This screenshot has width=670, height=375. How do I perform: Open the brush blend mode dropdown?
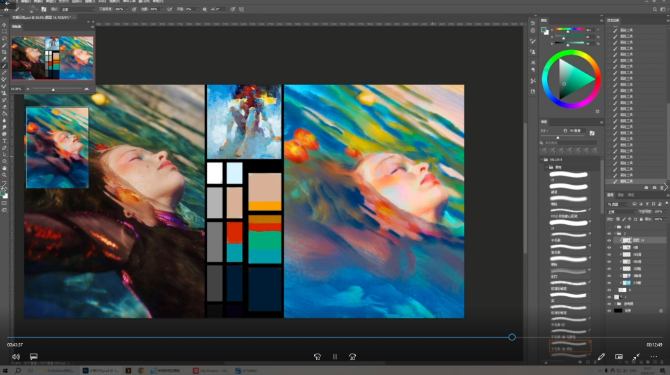[x=76, y=9]
